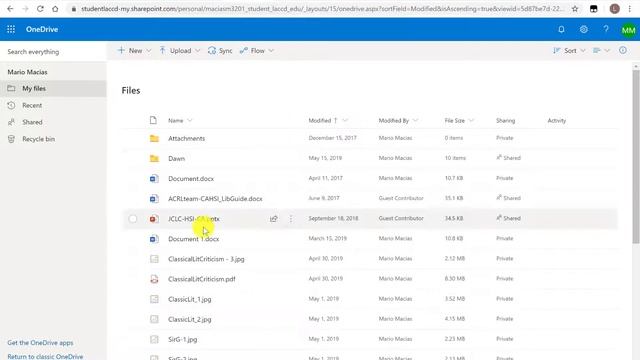Click the Activity column header

[x=557, y=120]
